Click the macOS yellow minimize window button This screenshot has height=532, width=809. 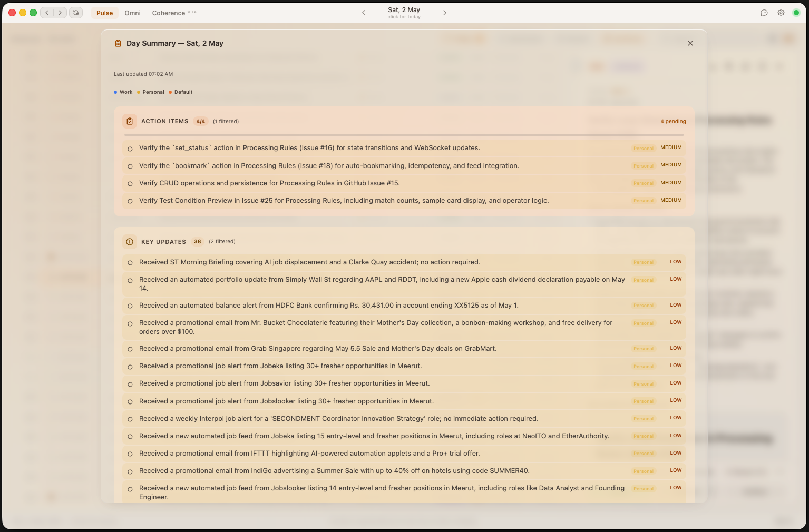[x=23, y=13]
